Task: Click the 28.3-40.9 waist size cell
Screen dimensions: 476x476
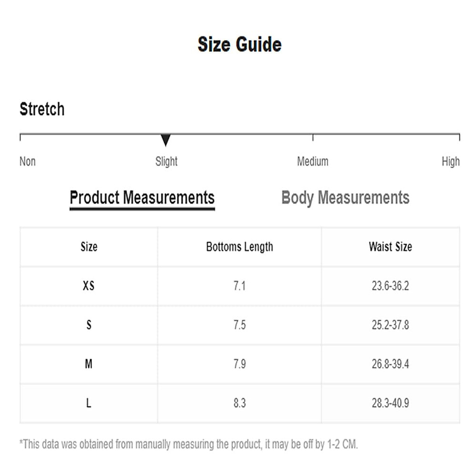Action: pos(390,403)
